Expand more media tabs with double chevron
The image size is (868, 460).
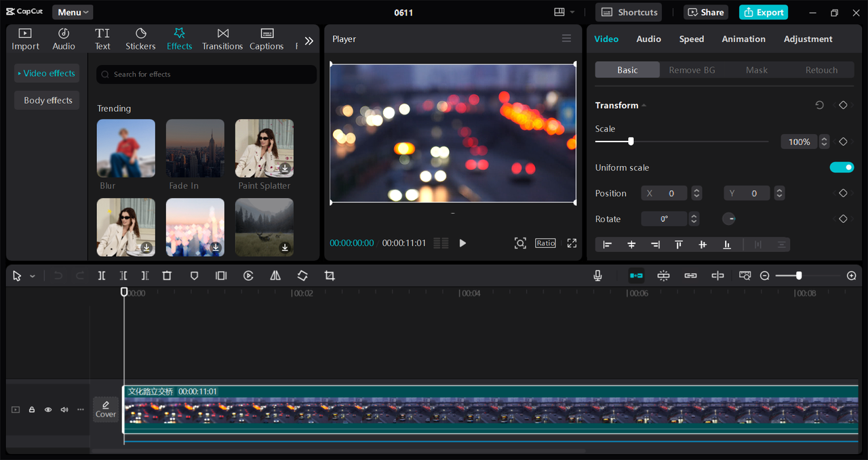309,41
